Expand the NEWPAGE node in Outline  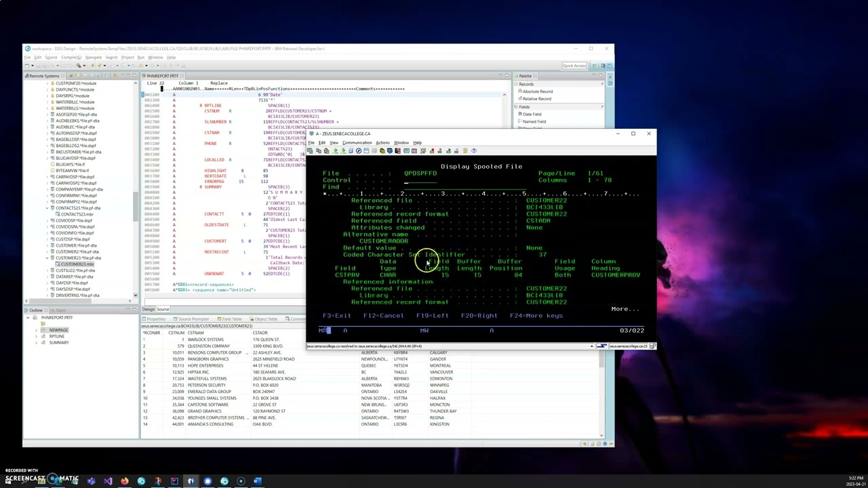point(36,330)
